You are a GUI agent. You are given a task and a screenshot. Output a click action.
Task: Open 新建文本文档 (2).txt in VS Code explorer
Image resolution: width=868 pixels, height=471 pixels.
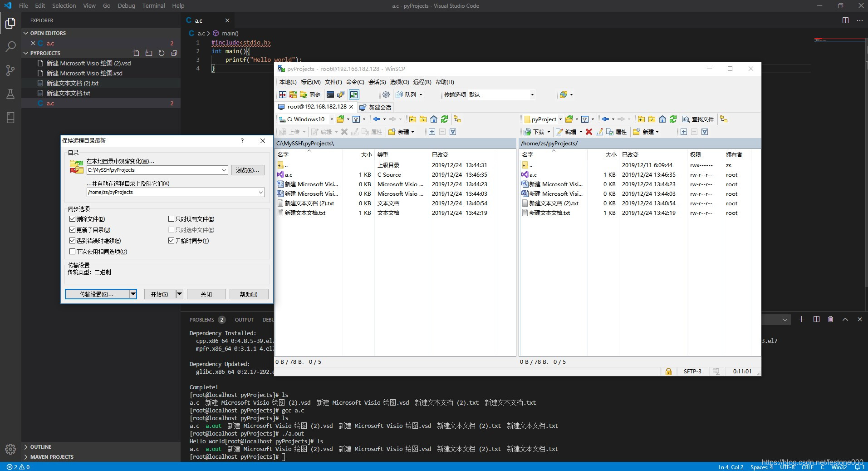73,83
